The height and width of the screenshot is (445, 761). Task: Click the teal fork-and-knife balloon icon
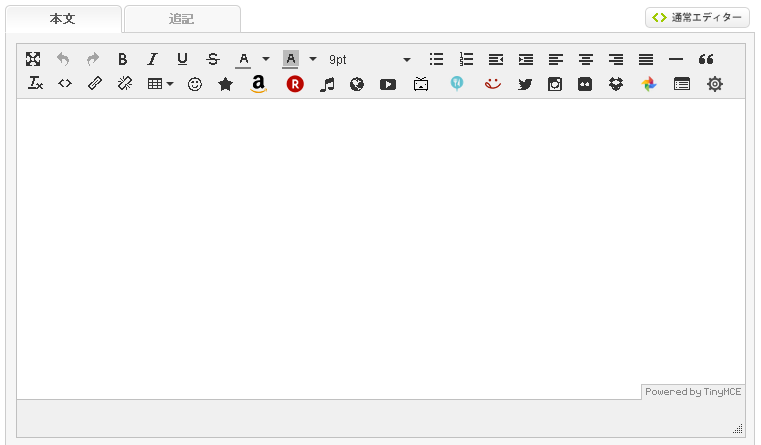457,83
